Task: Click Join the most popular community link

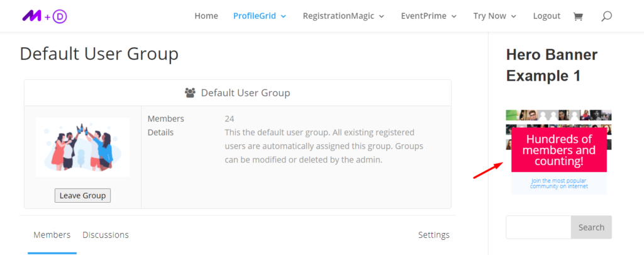Action: coord(558,183)
